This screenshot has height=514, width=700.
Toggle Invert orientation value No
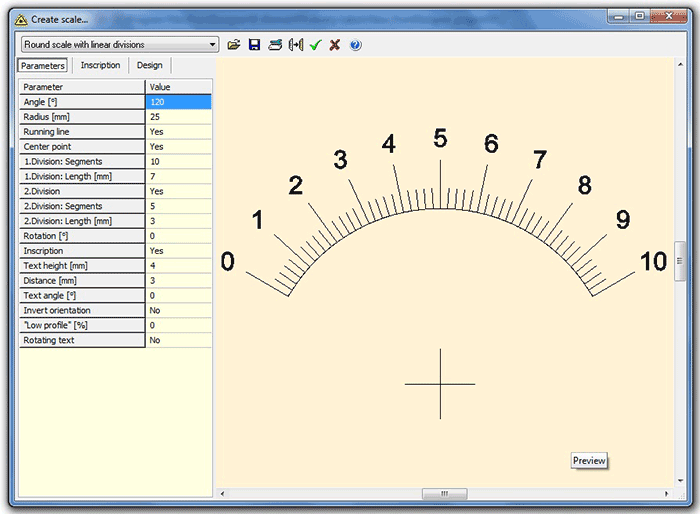[x=179, y=310]
